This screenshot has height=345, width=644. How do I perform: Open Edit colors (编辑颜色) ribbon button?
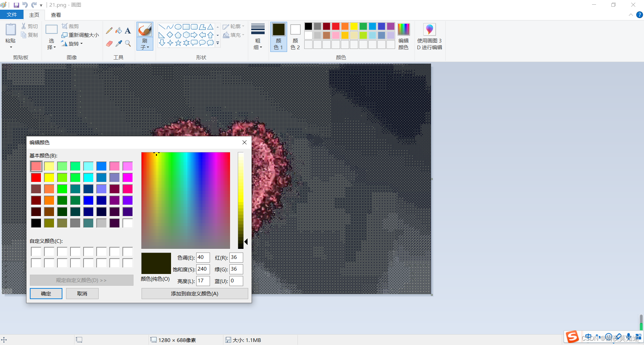[x=404, y=37]
